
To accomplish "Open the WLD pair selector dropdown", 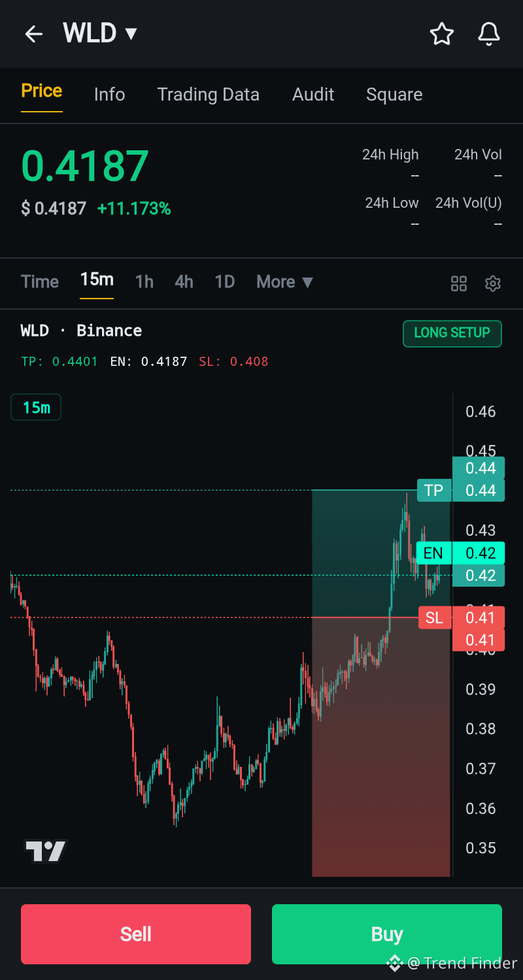I will point(100,33).
